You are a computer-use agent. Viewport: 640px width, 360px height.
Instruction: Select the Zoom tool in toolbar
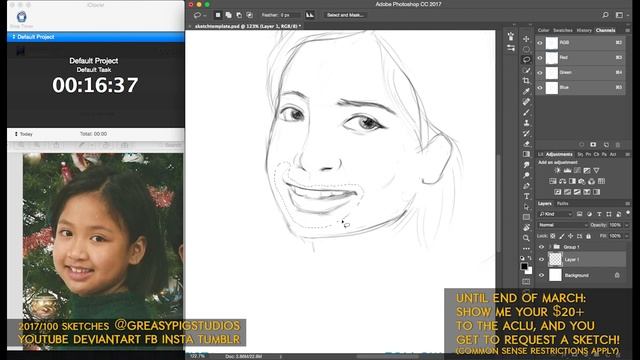527,238
